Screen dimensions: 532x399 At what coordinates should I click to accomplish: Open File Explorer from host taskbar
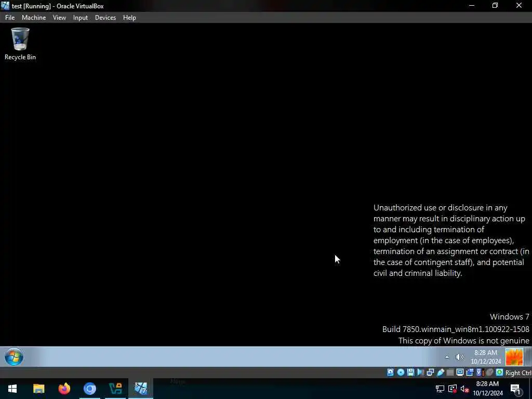click(x=38, y=389)
